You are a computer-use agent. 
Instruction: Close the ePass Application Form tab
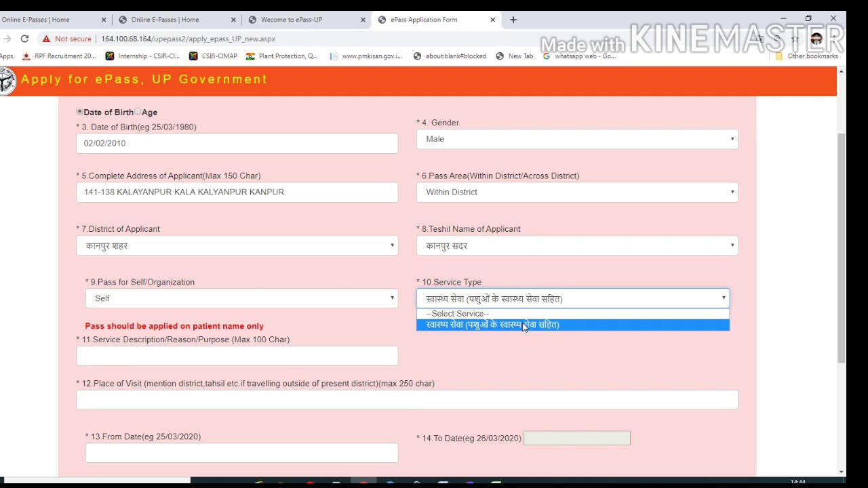pyautogui.click(x=492, y=20)
